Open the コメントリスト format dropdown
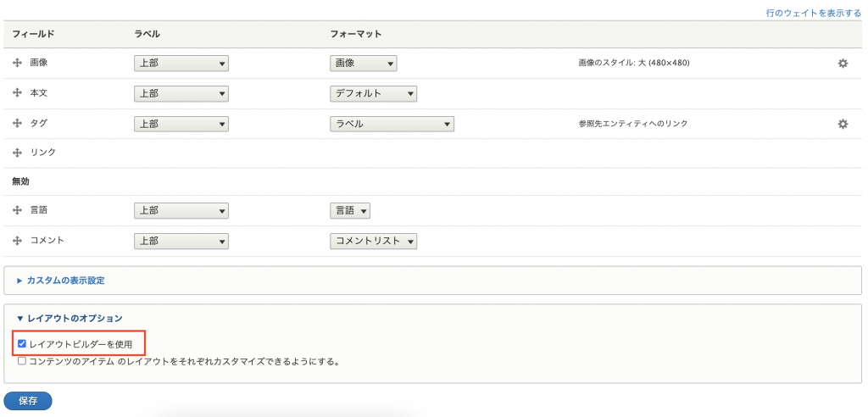 (373, 241)
